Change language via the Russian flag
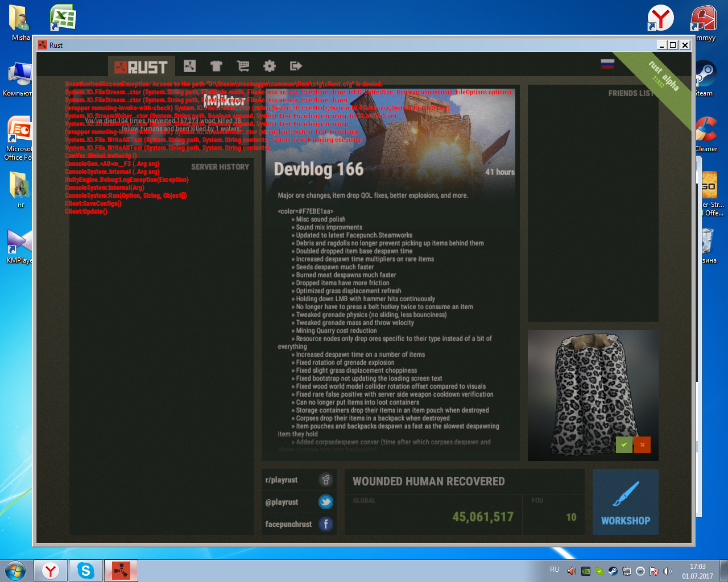This screenshot has width=728, height=582. pos(607,64)
